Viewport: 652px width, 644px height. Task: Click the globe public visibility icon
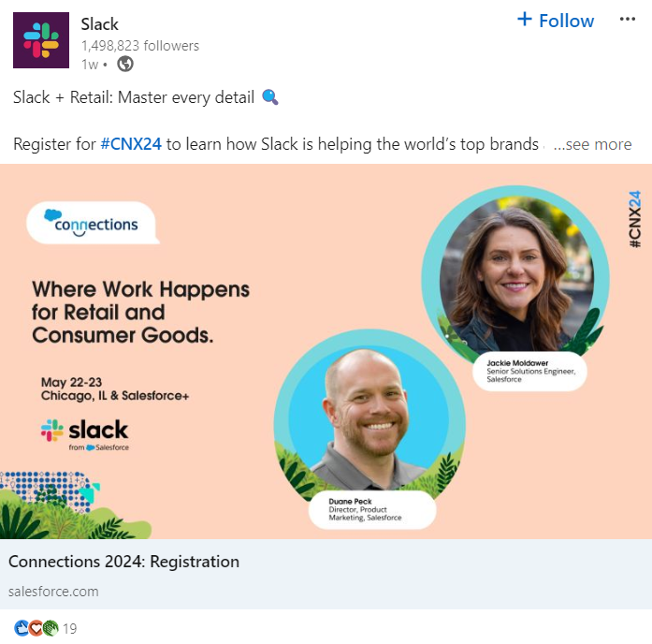coord(125,64)
